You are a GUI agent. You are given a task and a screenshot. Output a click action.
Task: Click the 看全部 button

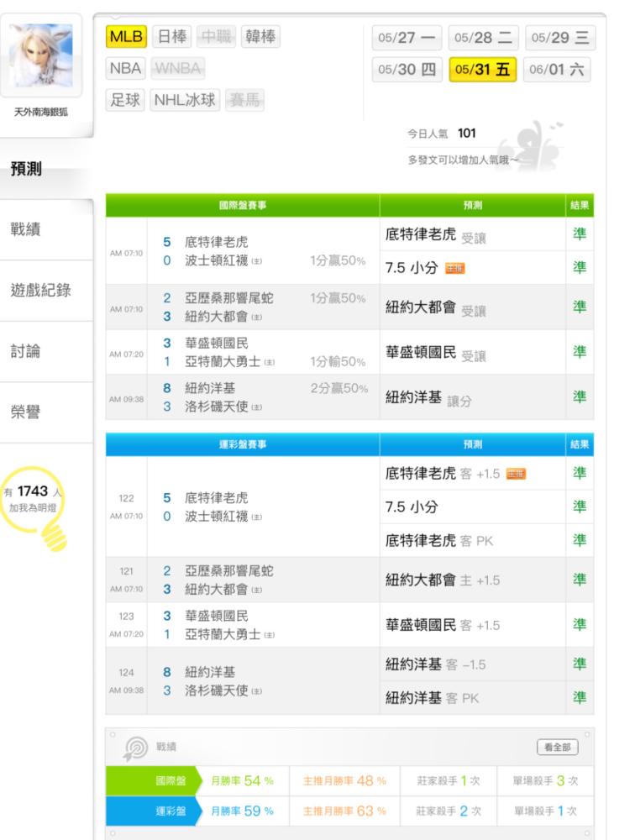[557, 747]
